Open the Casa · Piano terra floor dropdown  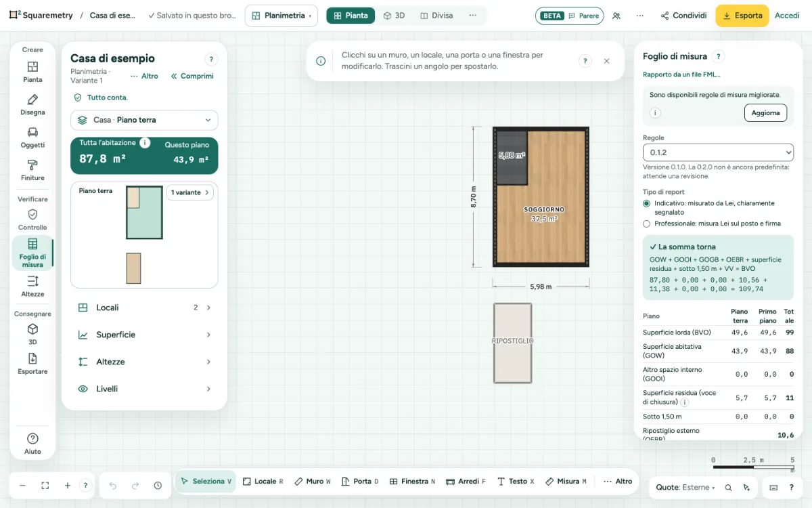144,120
